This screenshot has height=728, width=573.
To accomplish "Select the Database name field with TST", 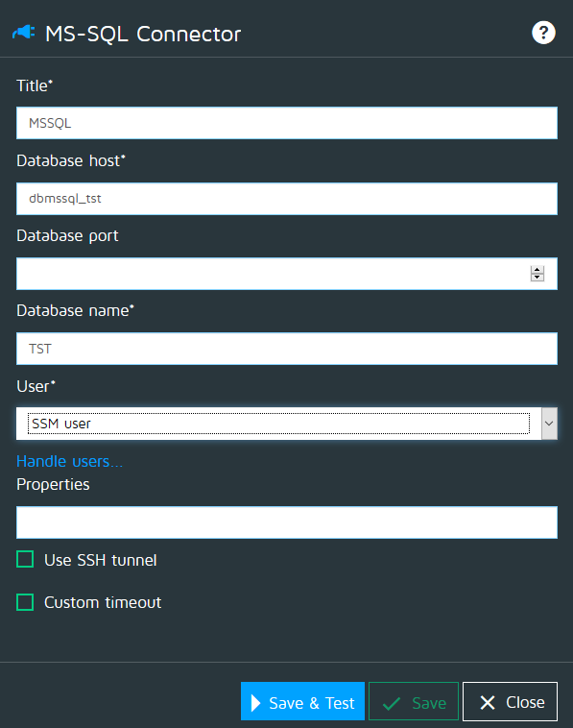I will pyautogui.click(x=287, y=349).
